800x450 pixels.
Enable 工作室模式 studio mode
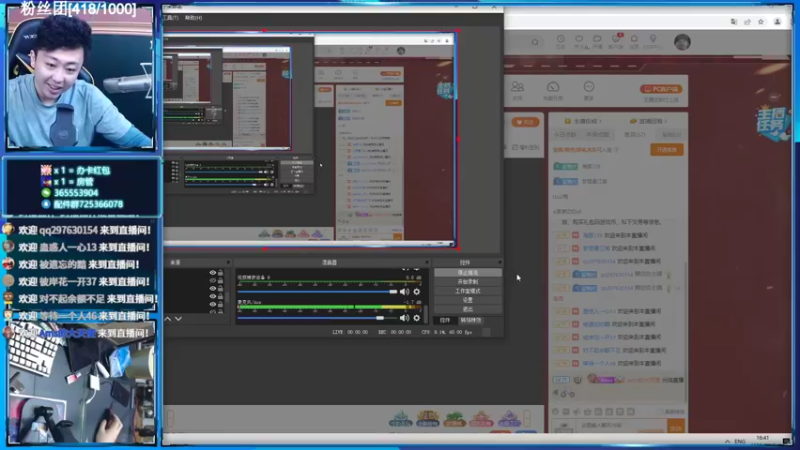tap(467, 291)
